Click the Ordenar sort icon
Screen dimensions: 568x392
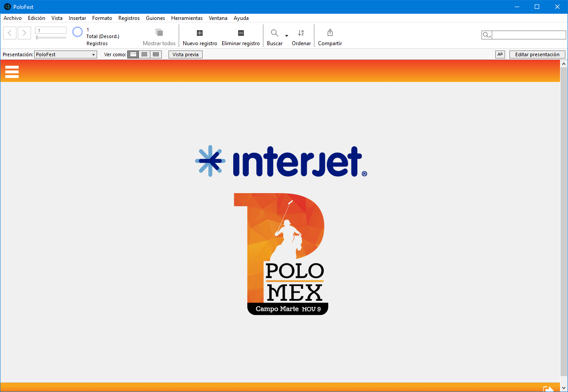tap(301, 33)
